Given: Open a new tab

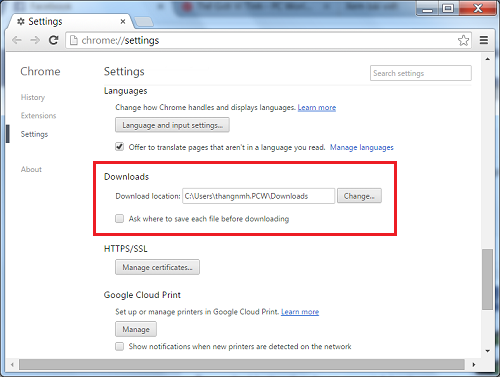Looking at the screenshot, I should click(x=144, y=22).
